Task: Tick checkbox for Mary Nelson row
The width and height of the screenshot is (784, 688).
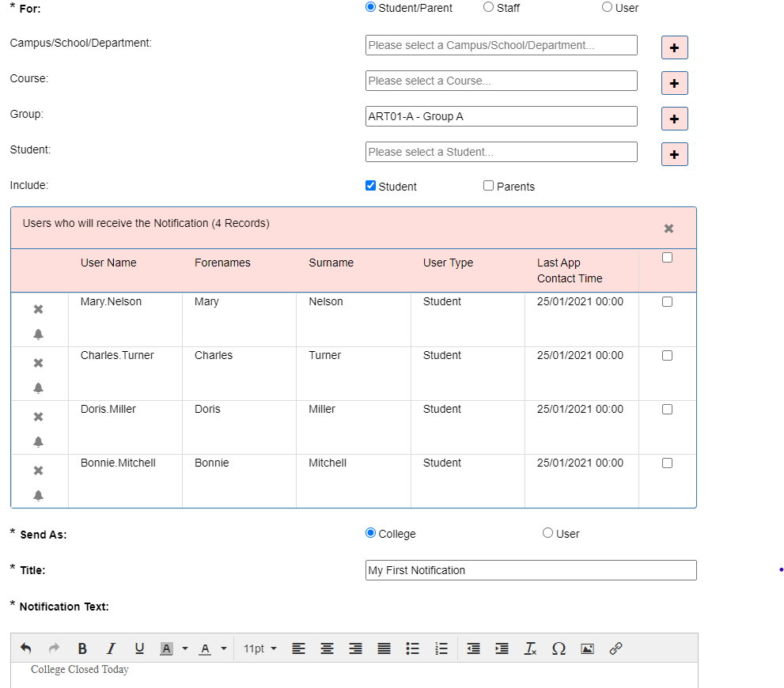Action: 667,302
